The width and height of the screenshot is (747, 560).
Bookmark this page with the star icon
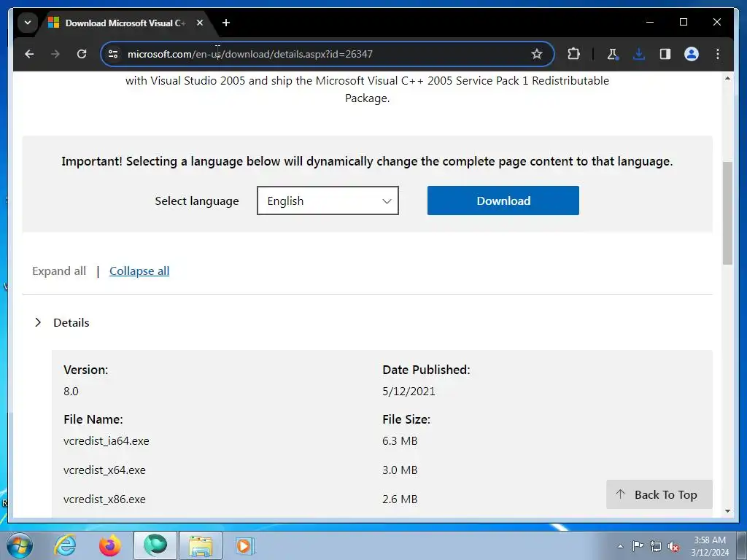537,54
